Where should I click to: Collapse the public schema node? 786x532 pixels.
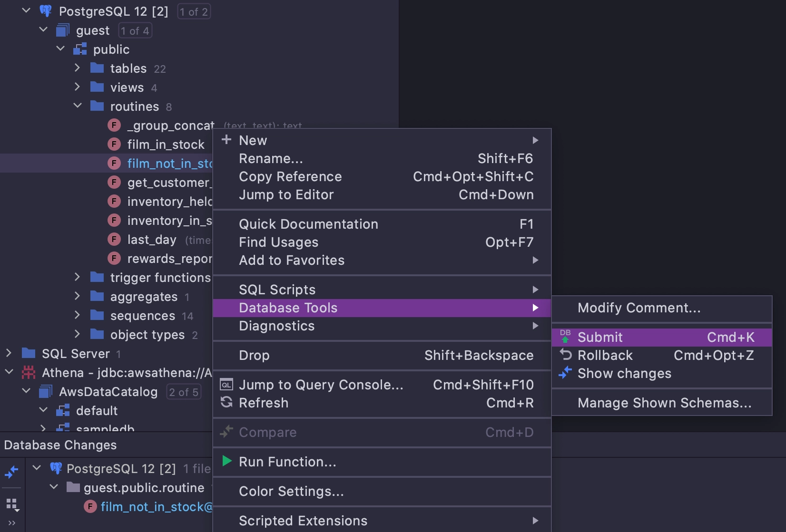click(x=60, y=48)
